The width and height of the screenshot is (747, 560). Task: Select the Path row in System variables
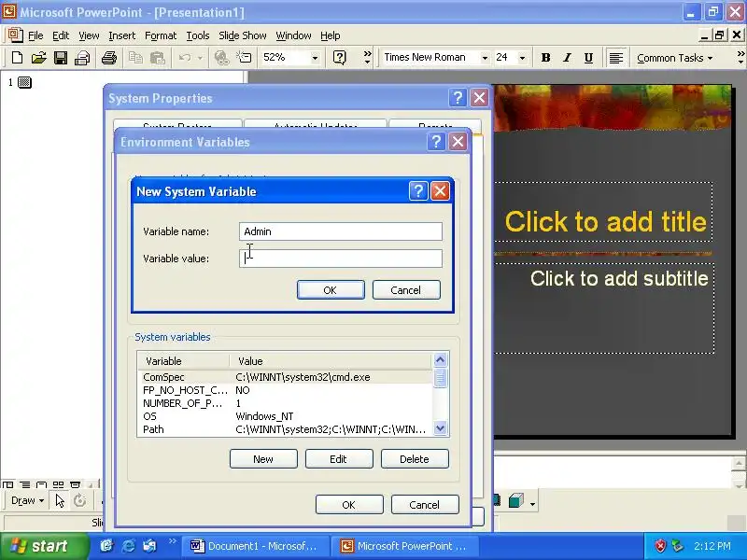[285, 429]
